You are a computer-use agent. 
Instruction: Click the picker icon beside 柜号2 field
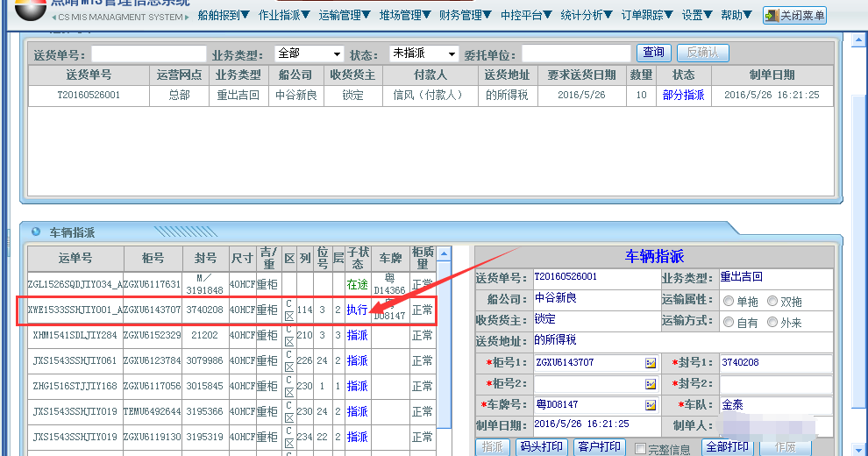[651, 383]
